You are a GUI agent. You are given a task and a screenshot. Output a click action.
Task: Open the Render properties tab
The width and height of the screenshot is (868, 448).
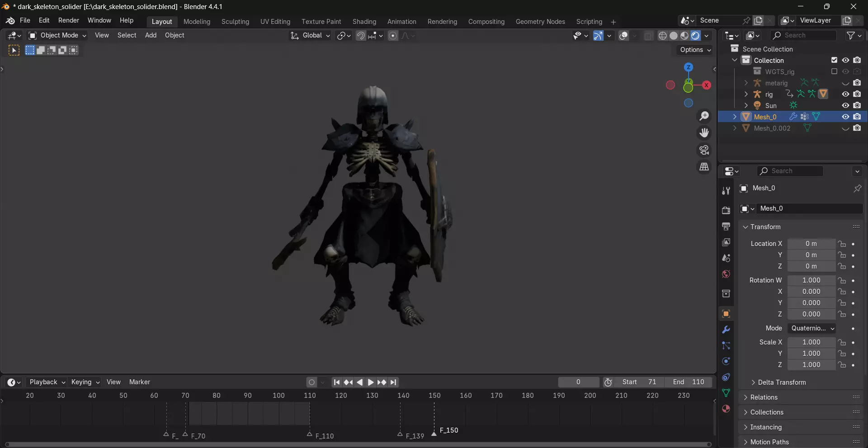[x=726, y=210]
